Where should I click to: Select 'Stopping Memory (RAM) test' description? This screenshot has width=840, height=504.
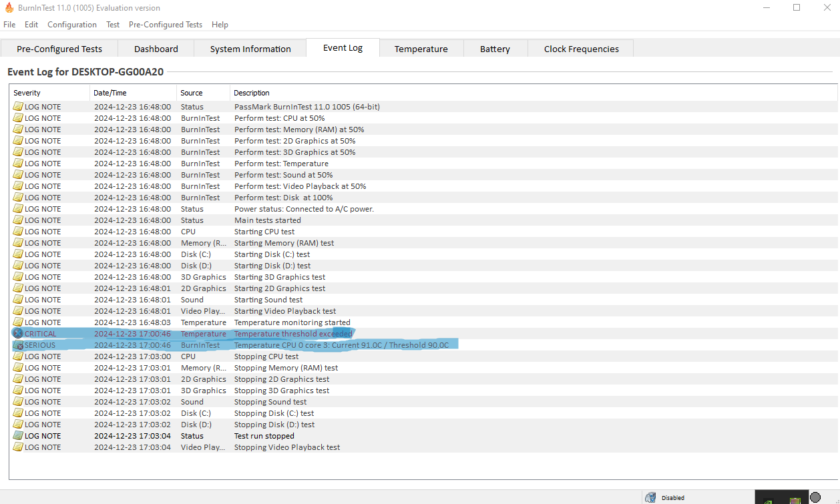(x=286, y=368)
